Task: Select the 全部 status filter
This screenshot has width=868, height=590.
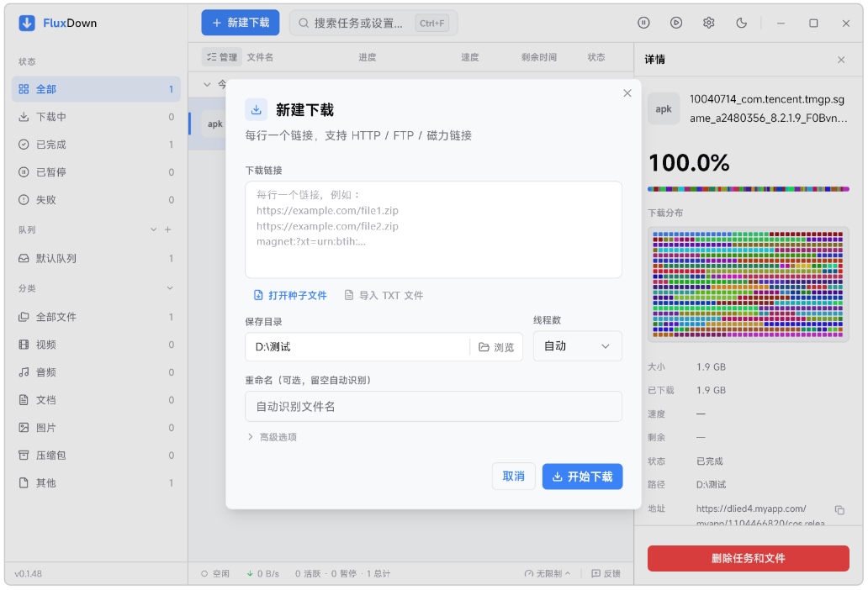Action: pyautogui.click(x=97, y=89)
